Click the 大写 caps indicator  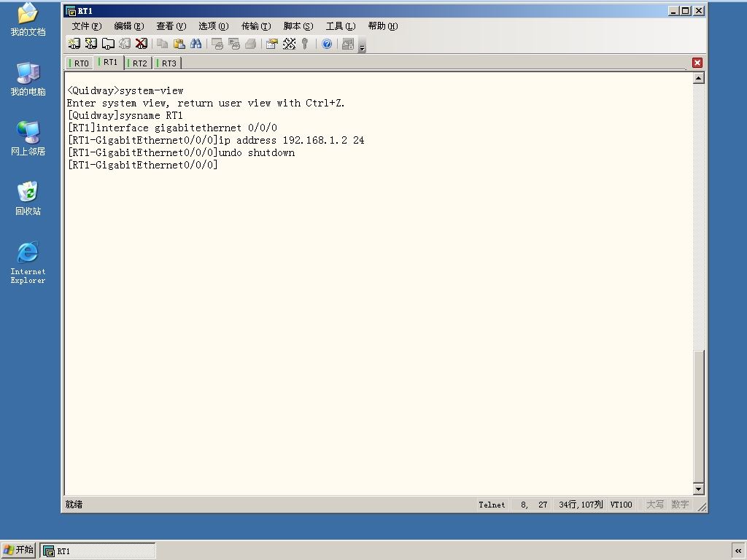pos(655,505)
